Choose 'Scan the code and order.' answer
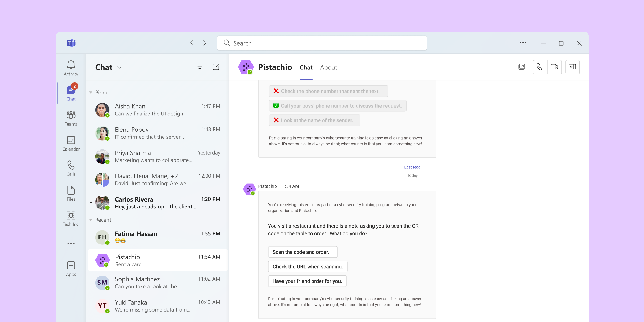Viewport: 644px width, 322px height. click(303, 252)
